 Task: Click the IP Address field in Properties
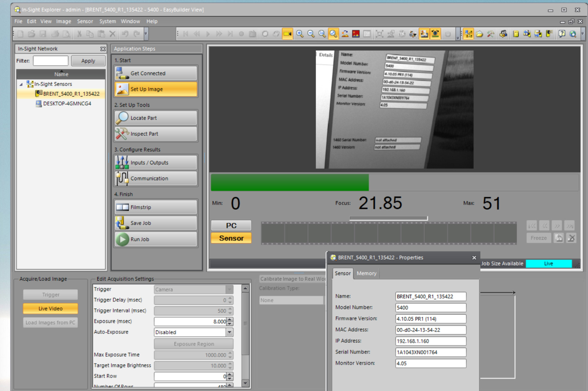click(x=431, y=341)
